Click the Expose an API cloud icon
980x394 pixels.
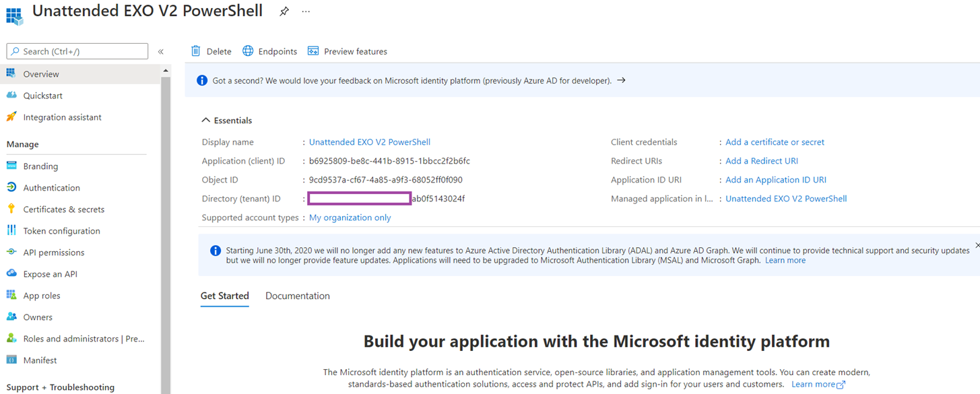pos(11,273)
